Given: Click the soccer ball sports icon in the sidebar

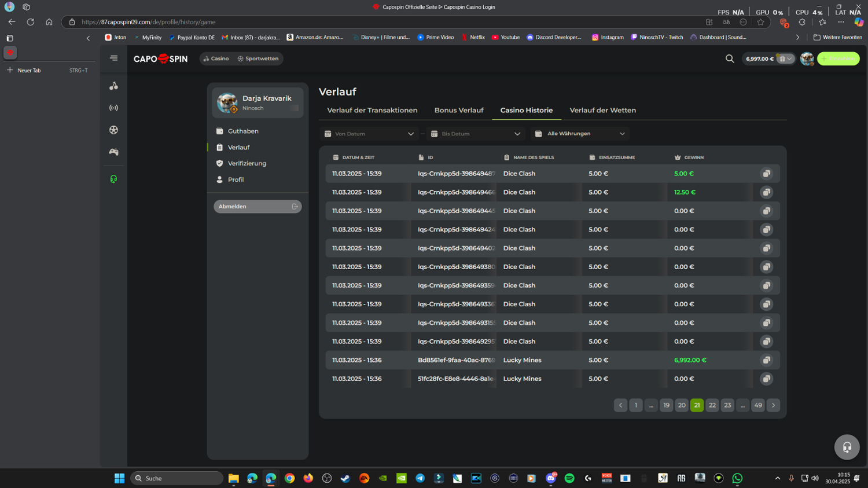Looking at the screenshot, I should coord(113,130).
